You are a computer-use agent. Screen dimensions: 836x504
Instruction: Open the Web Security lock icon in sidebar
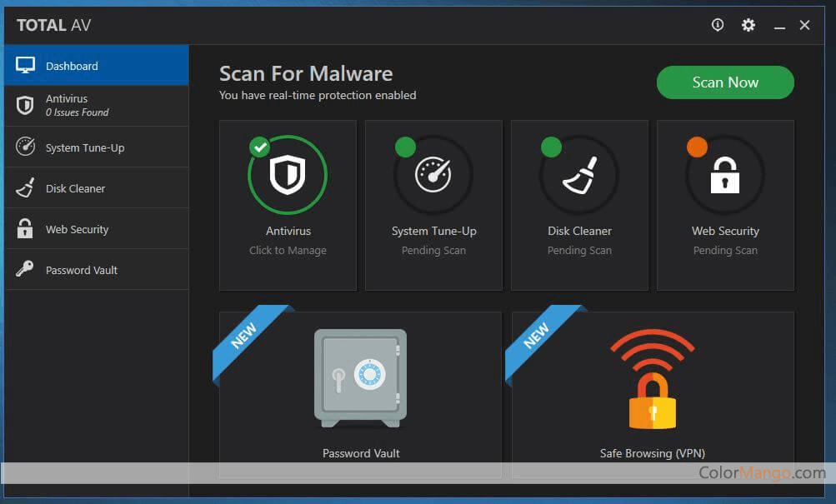25,228
